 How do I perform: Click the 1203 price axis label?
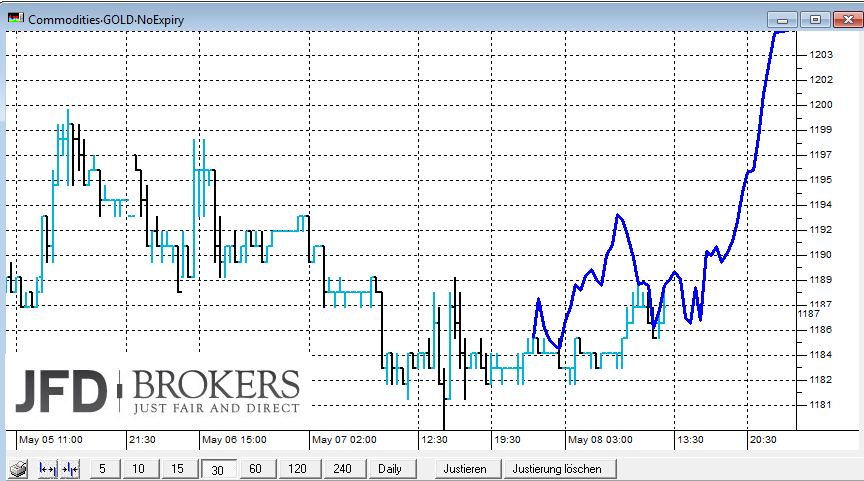pos(821,55)
